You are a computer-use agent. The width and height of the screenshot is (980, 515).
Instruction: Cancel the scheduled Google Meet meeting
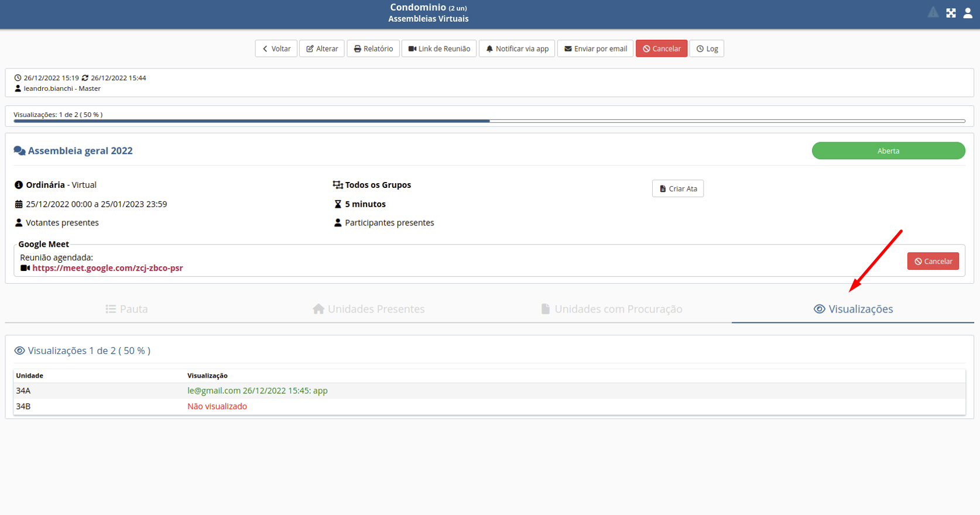[933, 261]
